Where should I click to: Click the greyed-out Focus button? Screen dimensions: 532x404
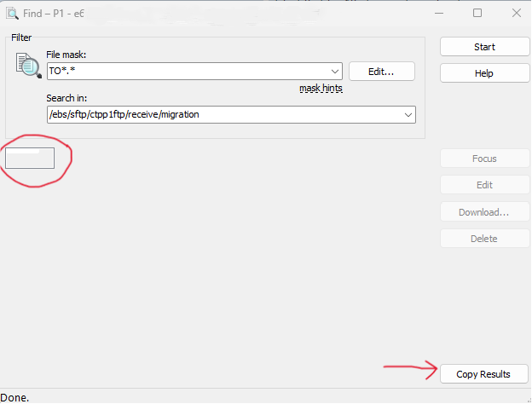[484, 159]
